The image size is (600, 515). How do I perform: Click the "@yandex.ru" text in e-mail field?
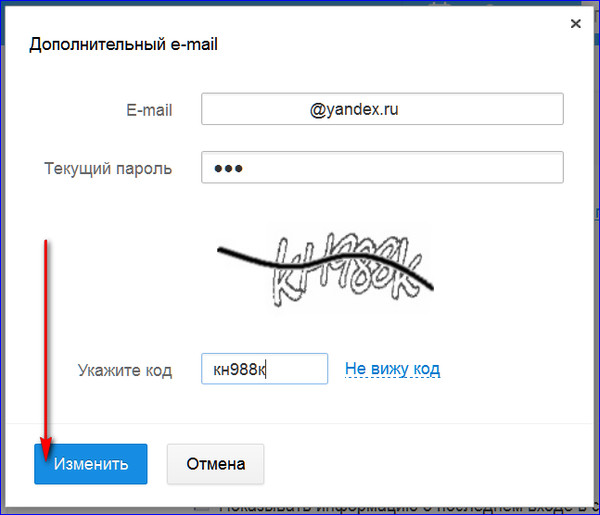coord(354,109)
